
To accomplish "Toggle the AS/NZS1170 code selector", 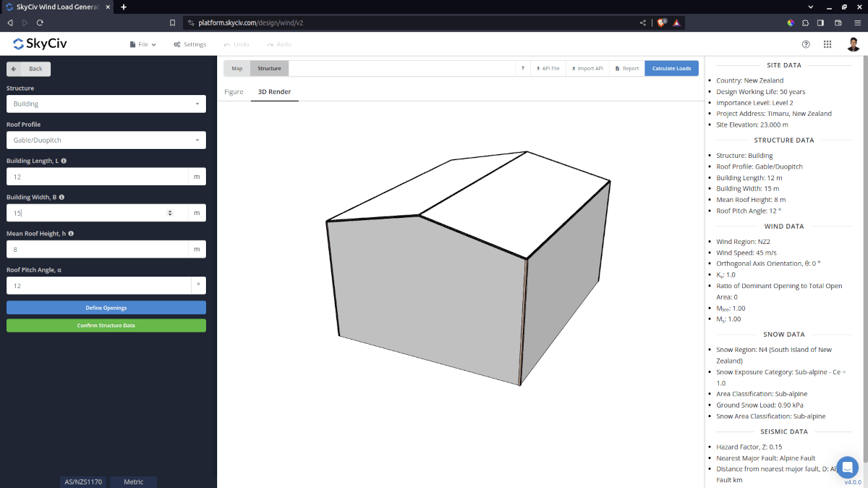I will (x=82, y=481).
